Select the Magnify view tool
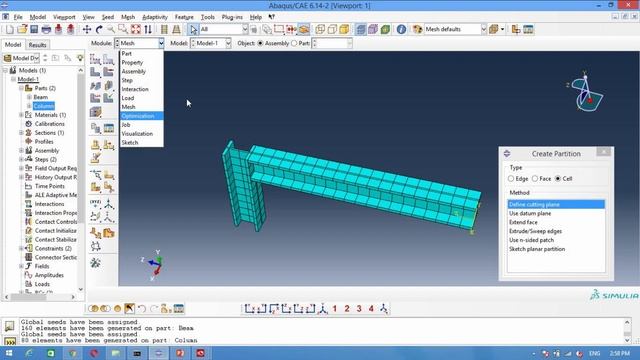This screenshot has height=360, width=640. pos(111,29)
